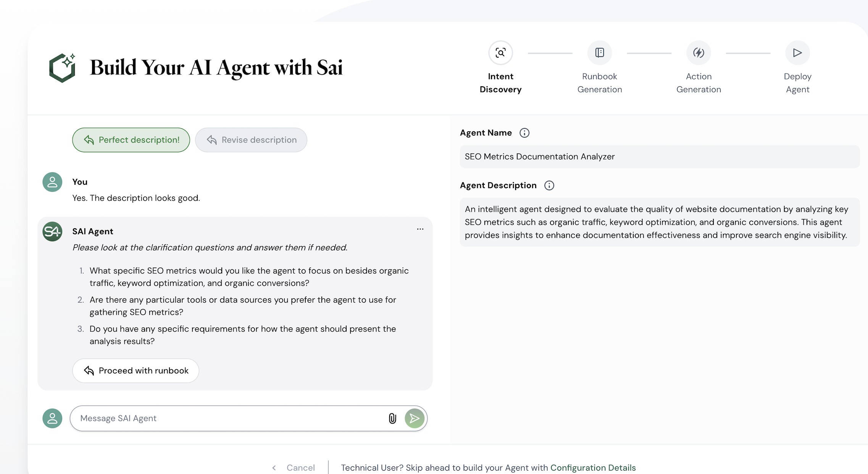The height and width of the screenshot is (474, 868).
Task: Click the page title Build Your AI Agent
Action: [x=216, y=68]
